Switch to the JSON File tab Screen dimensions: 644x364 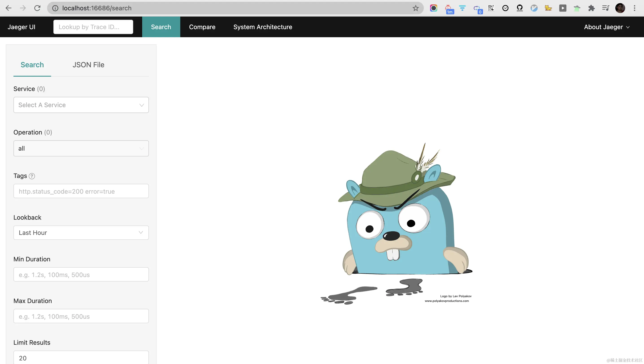pos(88,65)
